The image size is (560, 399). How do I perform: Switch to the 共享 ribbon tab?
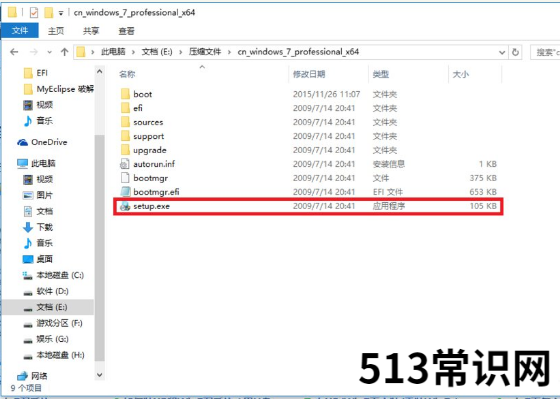[91, 31]
